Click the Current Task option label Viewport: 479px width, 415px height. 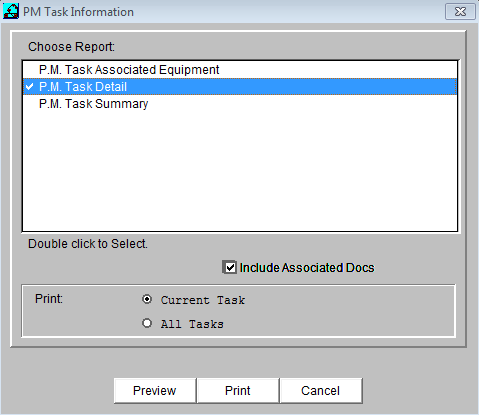pyautogui.click(x=203, y=300)
